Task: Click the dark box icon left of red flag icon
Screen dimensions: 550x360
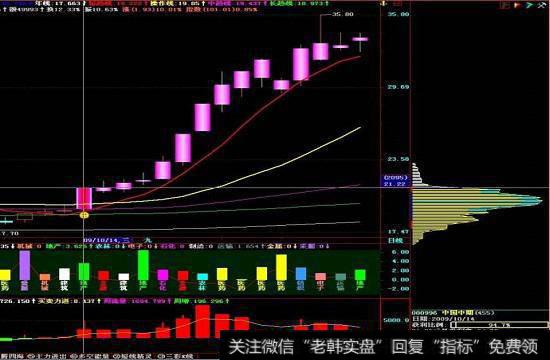Action: point(505,5)
